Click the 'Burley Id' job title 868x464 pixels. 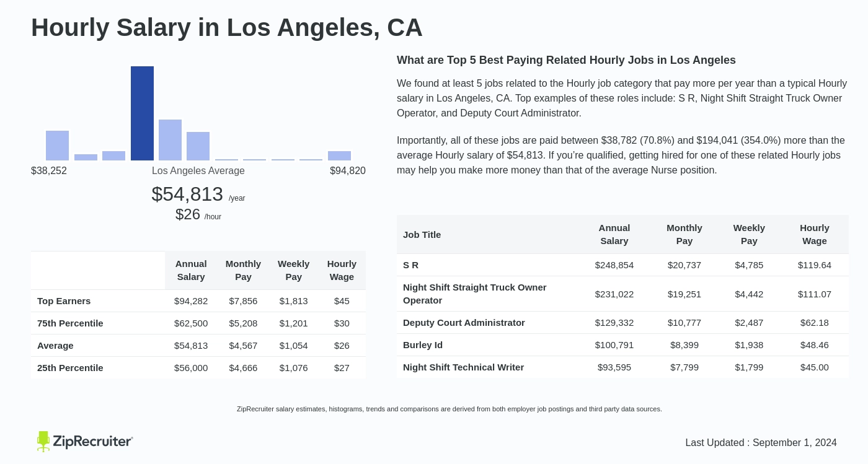point(423,345)
